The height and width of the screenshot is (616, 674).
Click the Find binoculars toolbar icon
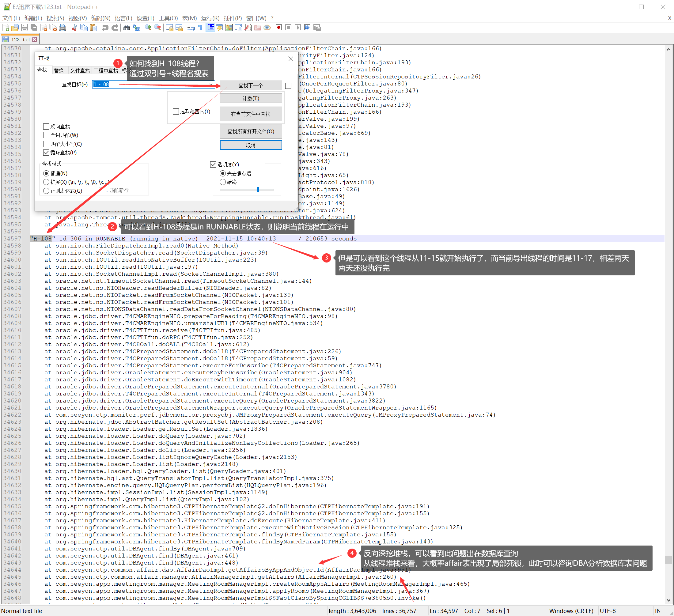click(126, 28)
